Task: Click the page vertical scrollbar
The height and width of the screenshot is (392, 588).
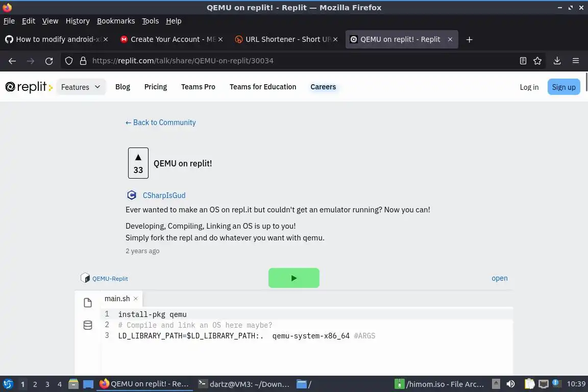Action: [x=586, y=83]
